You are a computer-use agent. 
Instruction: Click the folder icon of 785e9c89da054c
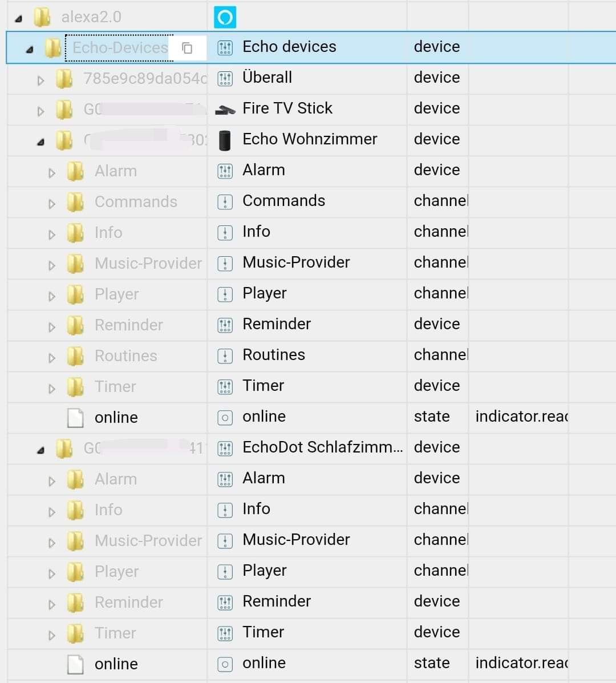[64, 79]
